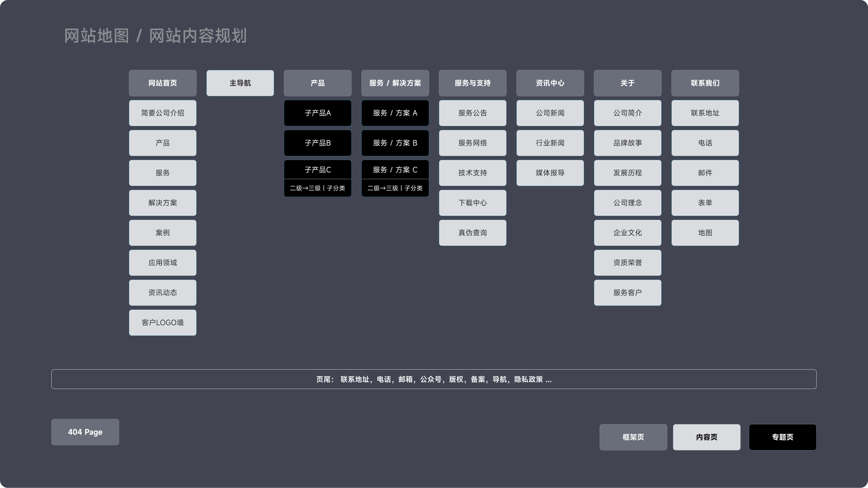Open the 下载中心 item
868x488 pixels.
pyautogui.click(x=473, y=203)
